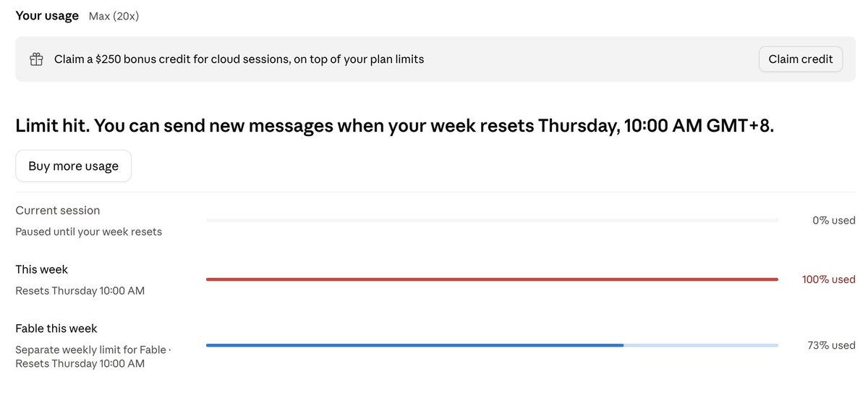Click Paused until your week resets text
Screen dimensions: 868x406
coord(89,232)
